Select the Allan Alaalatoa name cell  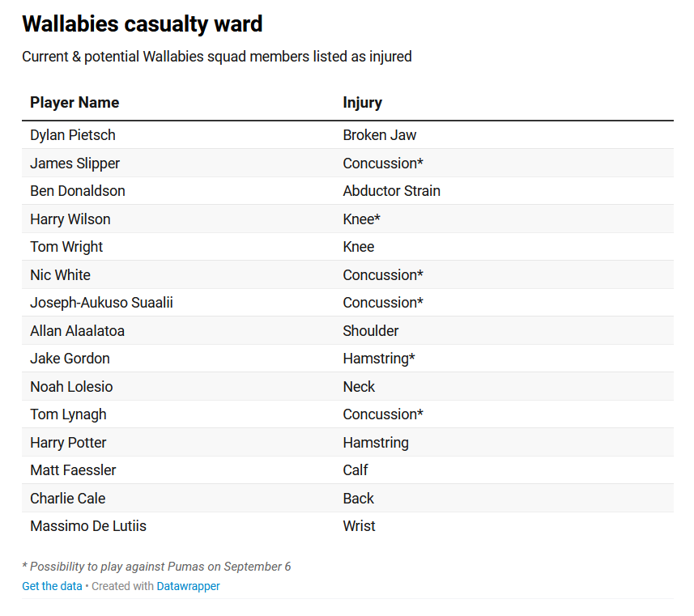(77, 331)
